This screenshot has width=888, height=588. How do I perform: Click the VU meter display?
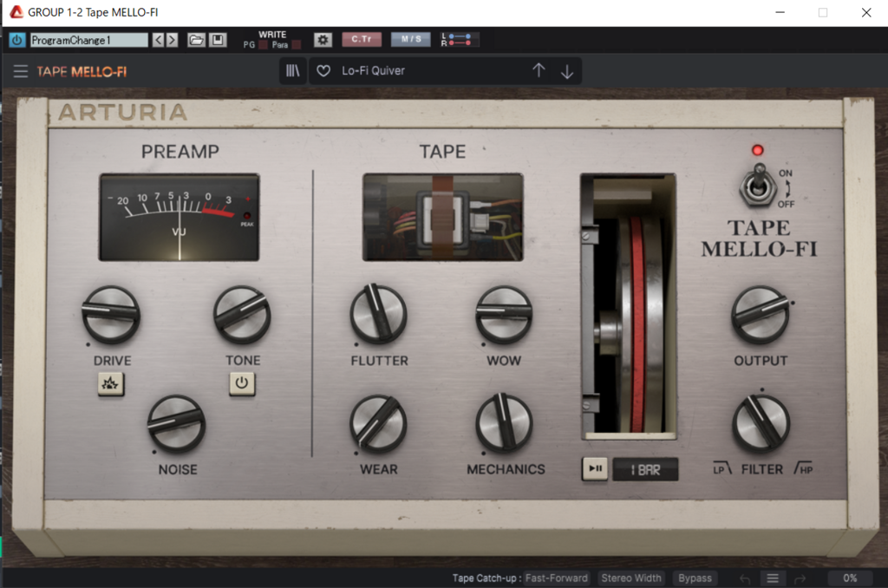[179, 218]
